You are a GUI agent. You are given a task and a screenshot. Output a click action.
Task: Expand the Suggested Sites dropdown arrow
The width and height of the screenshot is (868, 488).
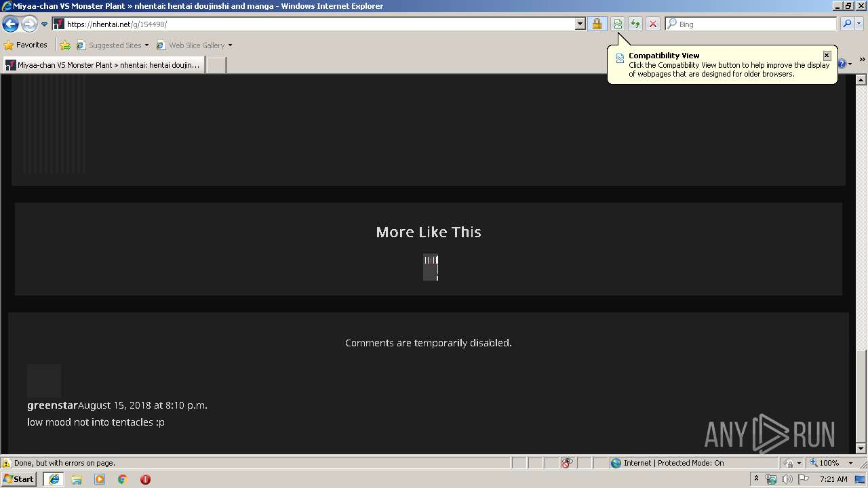click(146, 45)
